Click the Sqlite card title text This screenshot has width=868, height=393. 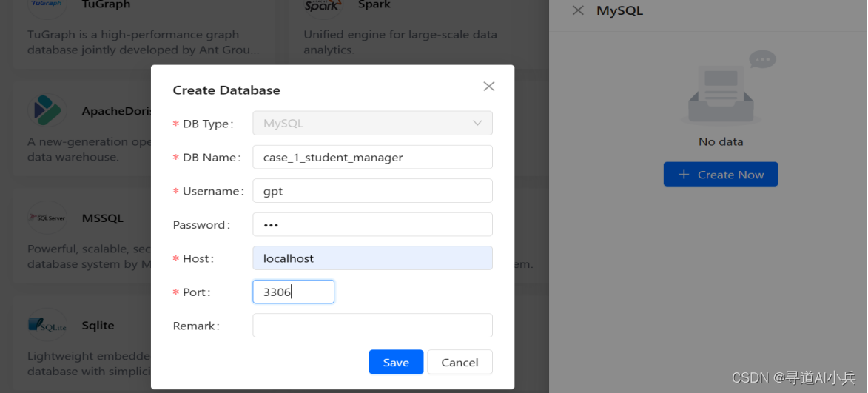tap(98, 326)
